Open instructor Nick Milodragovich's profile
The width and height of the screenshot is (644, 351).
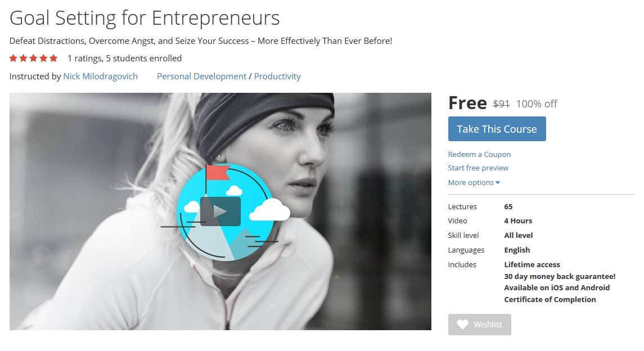pos(100,76)
